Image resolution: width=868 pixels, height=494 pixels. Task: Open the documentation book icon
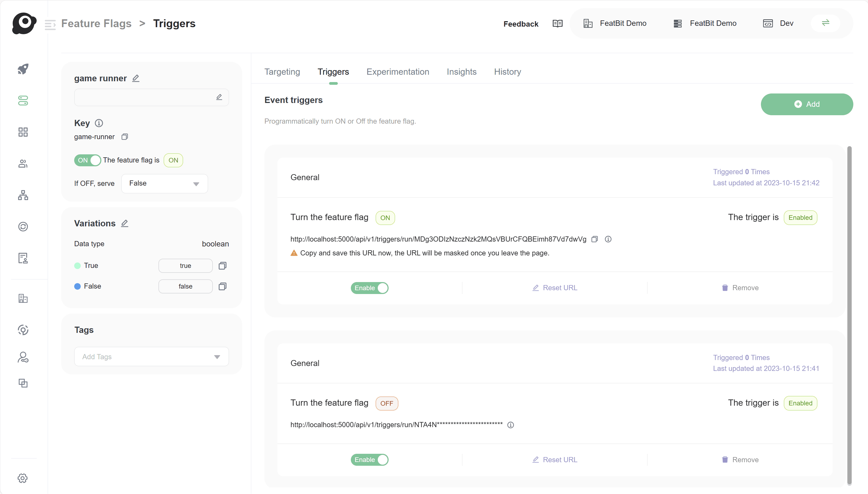(557, 23)
